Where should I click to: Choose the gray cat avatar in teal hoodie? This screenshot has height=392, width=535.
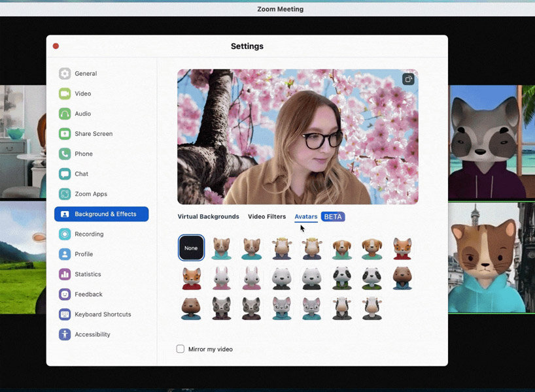coord(281,308)
